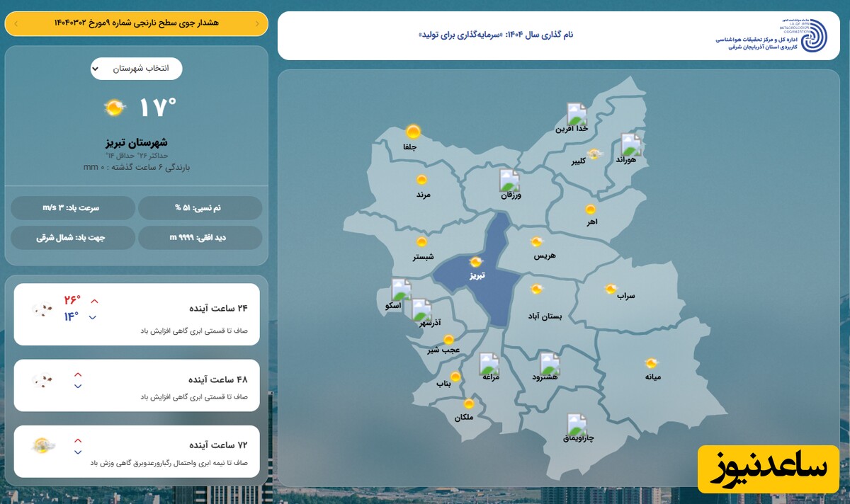Click right arrow on orange warning banner
The height and width of the screenshot is (504, 850).
(x=256, y=23)
